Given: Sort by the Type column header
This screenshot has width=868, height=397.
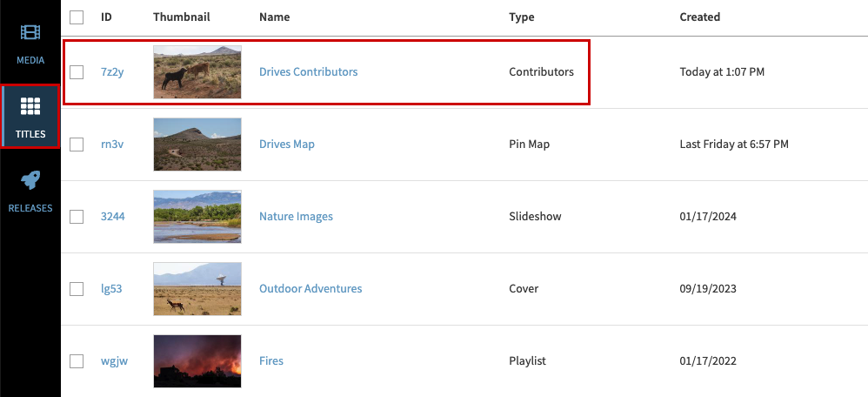Looking at the screenshot, I should [x=522, y=17].
